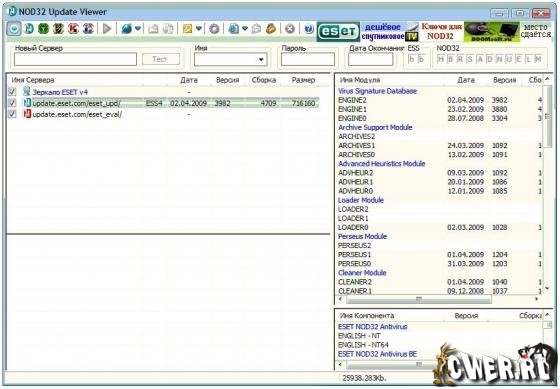560x389 pixels.
Task: Open the Имя combo box dropdown
Action: (261, 59)
